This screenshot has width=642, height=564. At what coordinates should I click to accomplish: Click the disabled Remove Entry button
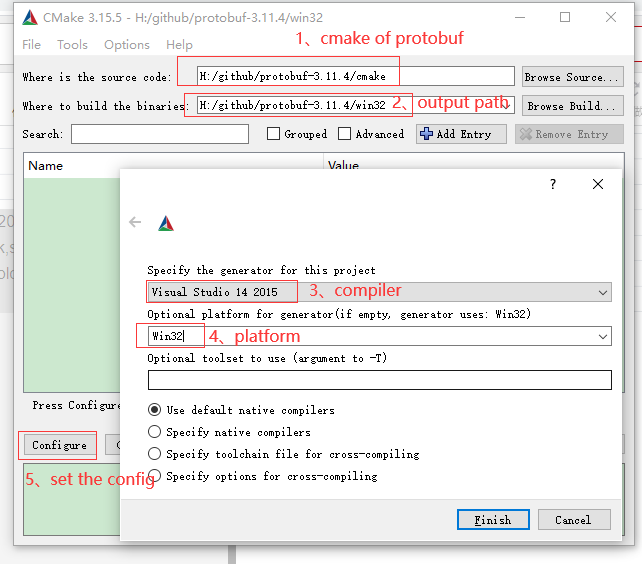point(569,134)
